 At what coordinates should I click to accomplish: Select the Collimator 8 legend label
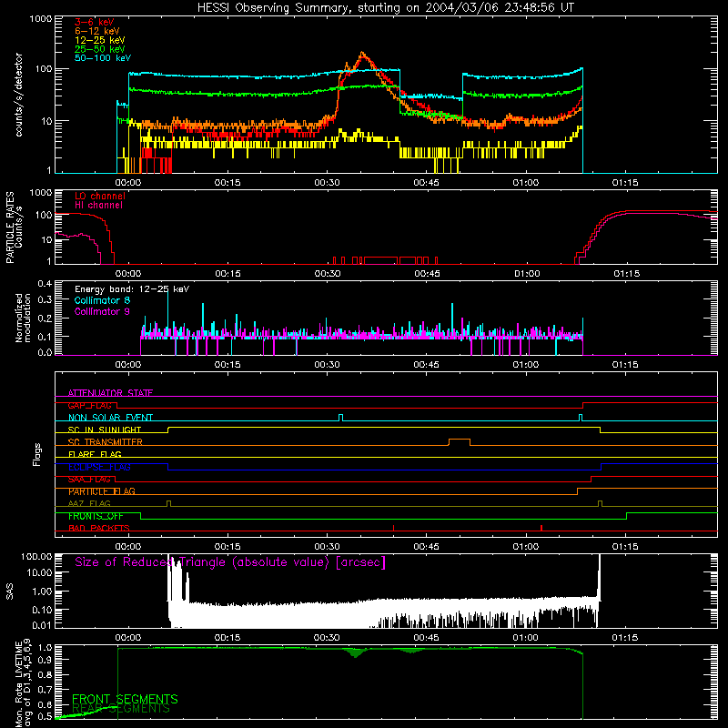(102, 300)
